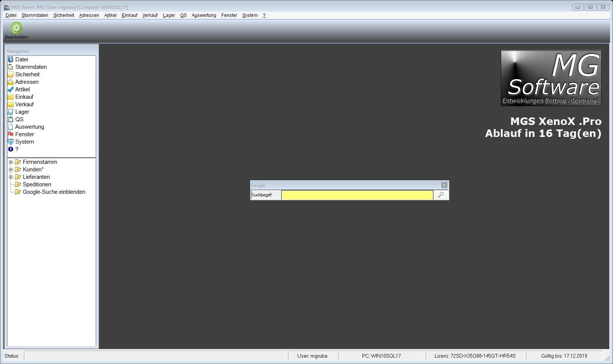Close the Google search panel
The height and width of the screenshot is (364, 613).
click(x=444, y=185)
